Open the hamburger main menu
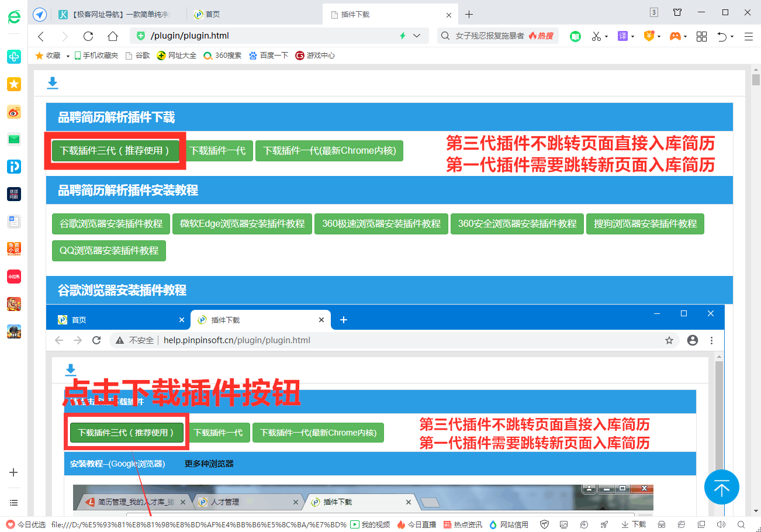Image resolution: width=761 pixels, height=532 pixels. tap(748, 36)
